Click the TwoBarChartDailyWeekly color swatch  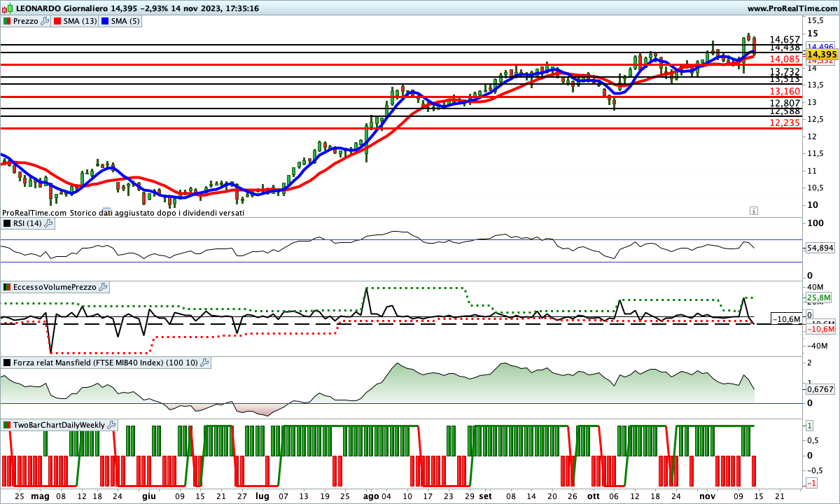point(6,425)
